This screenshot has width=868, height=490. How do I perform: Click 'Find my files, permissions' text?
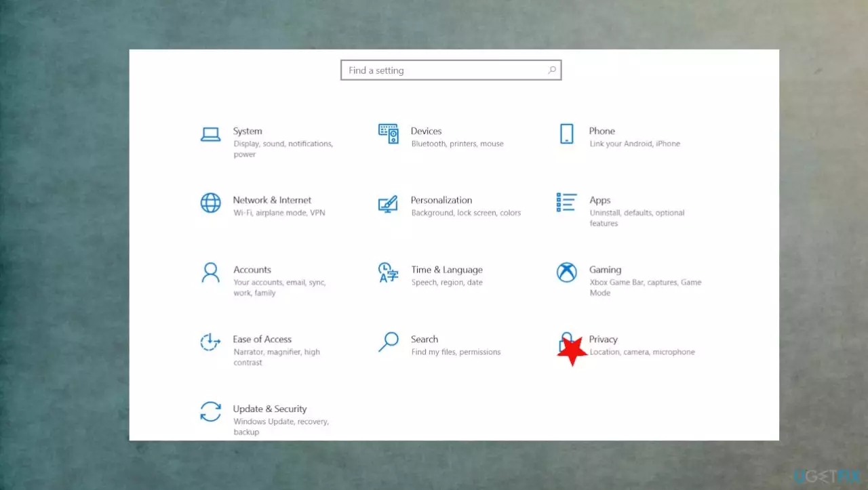456,352
